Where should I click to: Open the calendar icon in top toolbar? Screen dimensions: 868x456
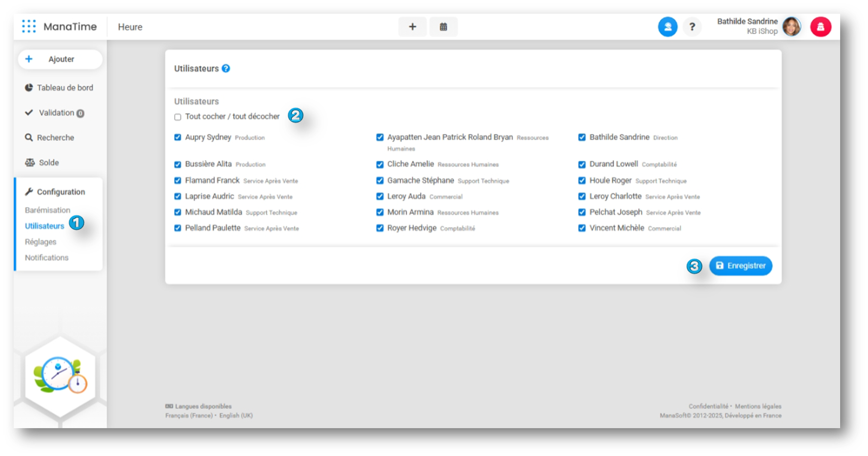(443, 27)
